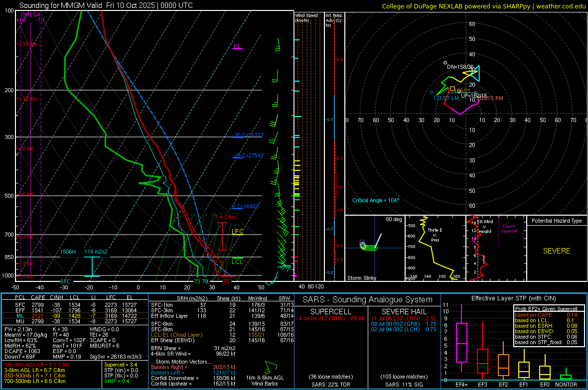Select the Corfidi Downshear vector line

[193, 378]
